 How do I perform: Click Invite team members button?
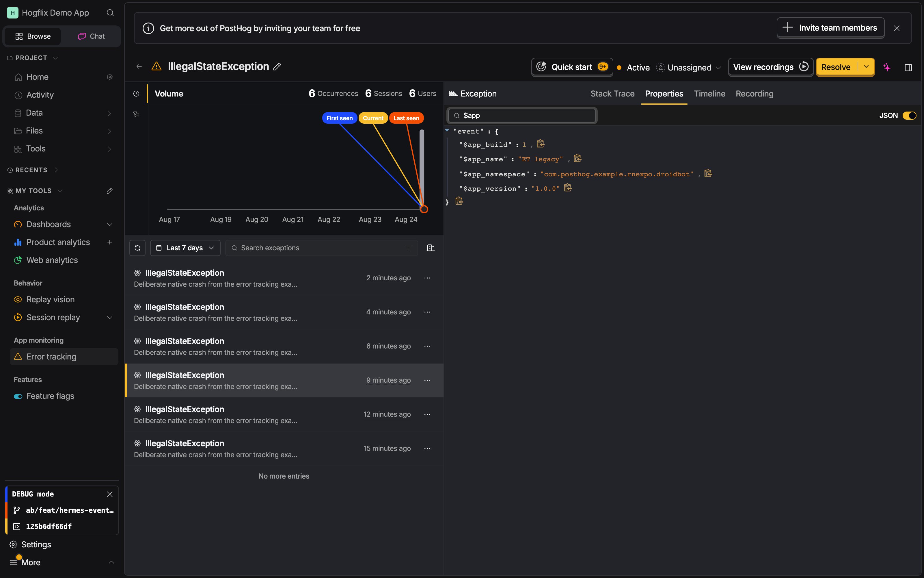coord(830,28)
